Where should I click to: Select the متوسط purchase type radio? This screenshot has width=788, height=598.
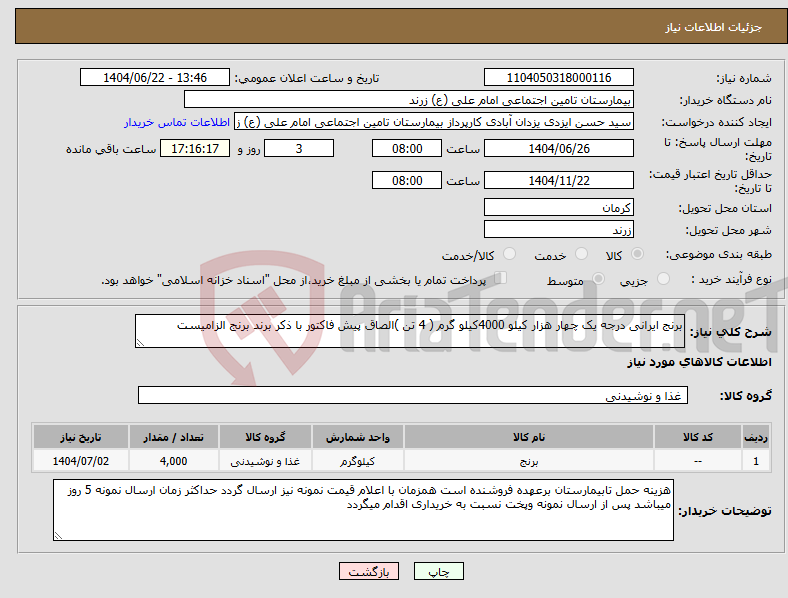tap(599, 278)
